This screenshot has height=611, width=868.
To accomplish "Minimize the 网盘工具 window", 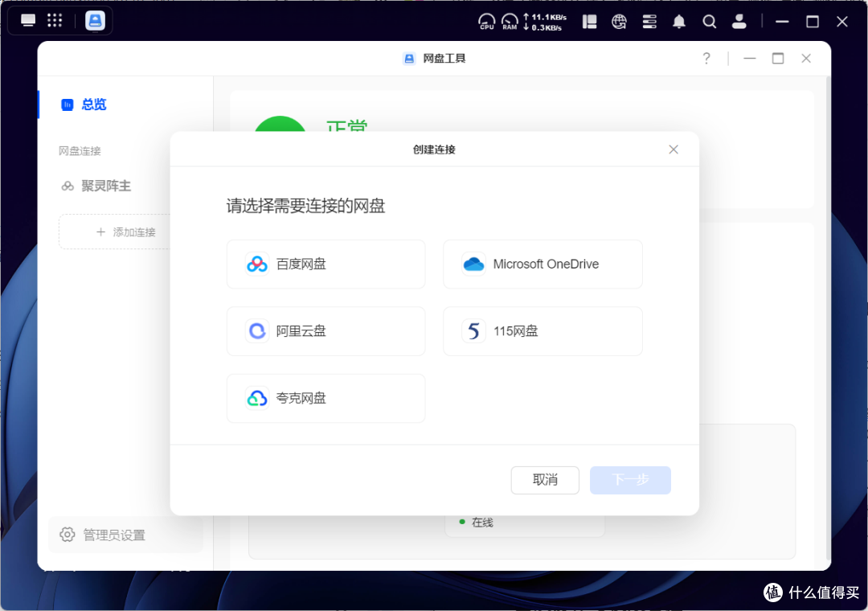I will click(x=750, y=58).
